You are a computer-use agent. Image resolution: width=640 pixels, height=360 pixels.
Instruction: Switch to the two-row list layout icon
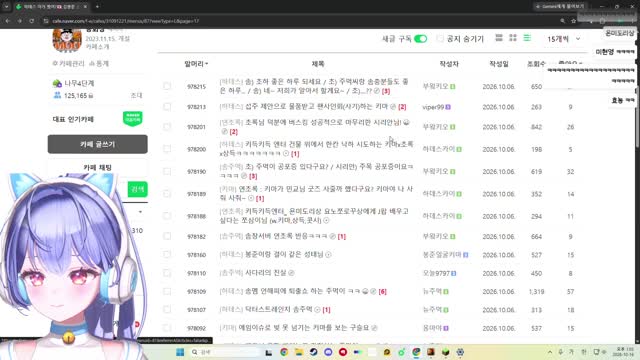(499, 38)
